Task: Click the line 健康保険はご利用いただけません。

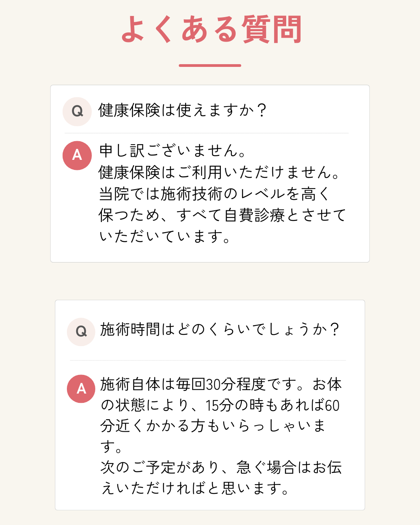Action: point(220,172)
